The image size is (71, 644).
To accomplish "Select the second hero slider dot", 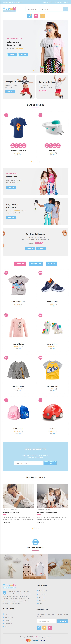I will pos(36,70).
